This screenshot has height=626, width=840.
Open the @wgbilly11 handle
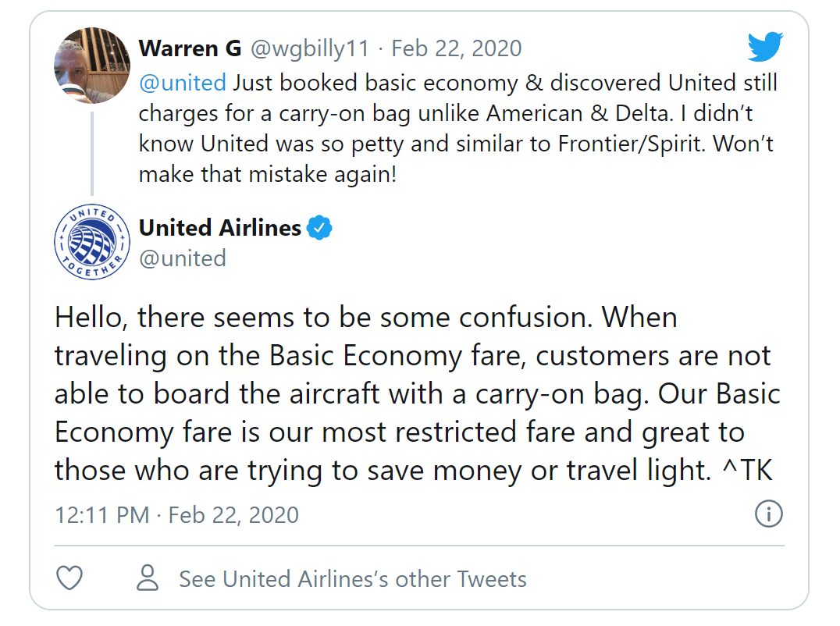[310, 48]
